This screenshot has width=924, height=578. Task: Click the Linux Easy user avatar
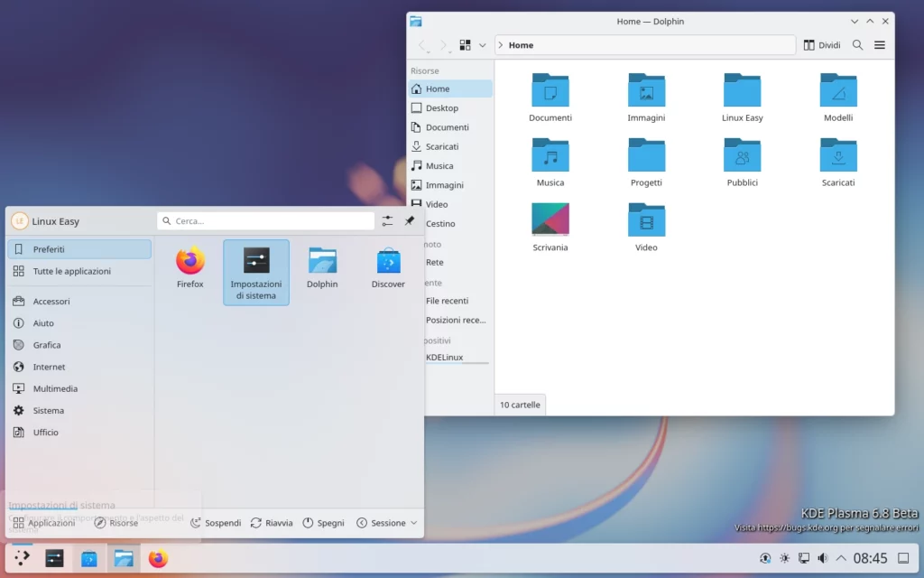(x=20, y=220)
